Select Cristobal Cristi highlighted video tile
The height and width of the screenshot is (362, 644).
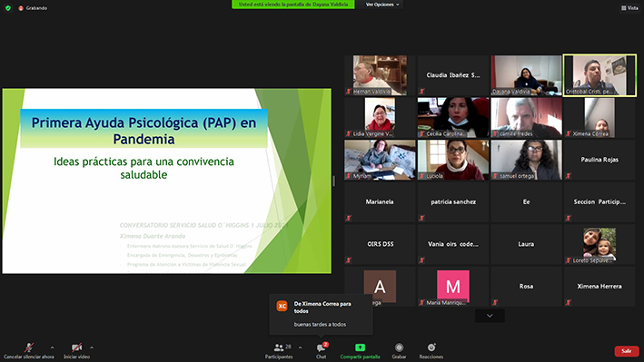599,75
